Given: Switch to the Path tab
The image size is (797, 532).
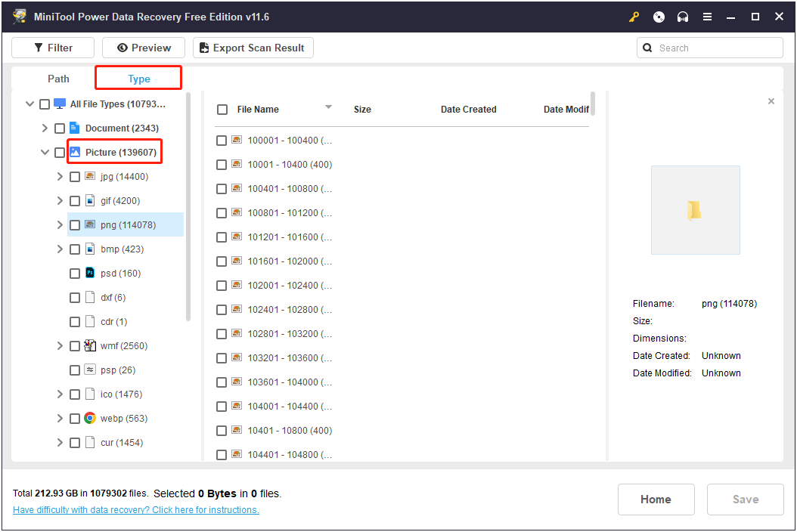Looking at the screenshot, I should point(58,79).
